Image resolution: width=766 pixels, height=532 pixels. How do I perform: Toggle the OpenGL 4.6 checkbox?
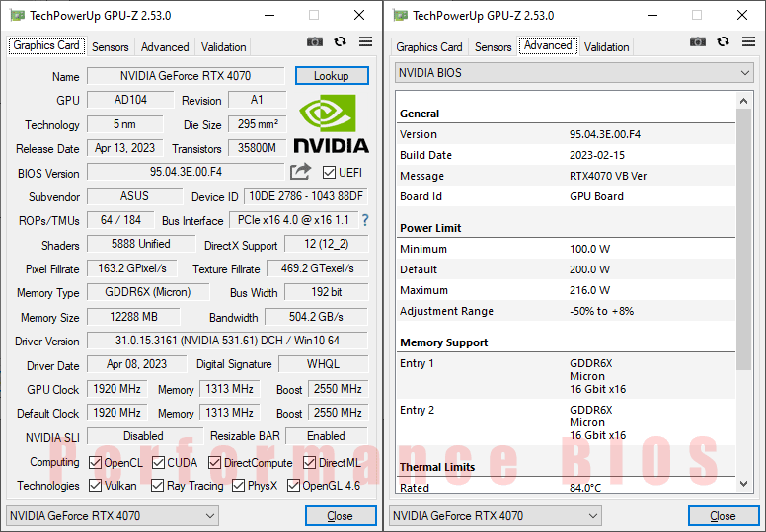pyautogui.click(x=293, y=485)
